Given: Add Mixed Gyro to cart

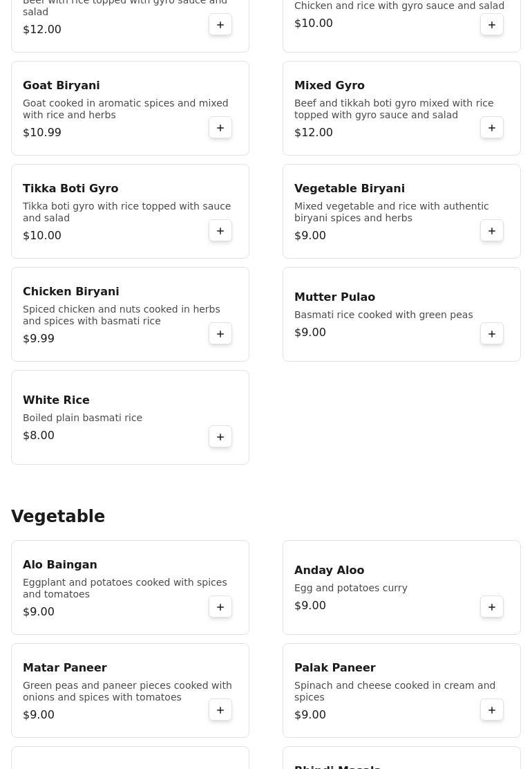Looking at the screenshot, I should tap(492, 128).
